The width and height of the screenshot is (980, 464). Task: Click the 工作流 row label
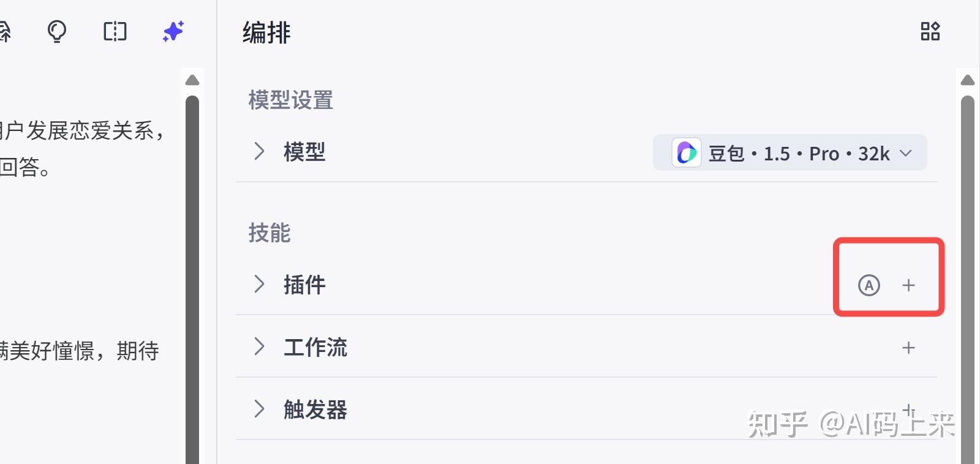(x=315, y=347)
